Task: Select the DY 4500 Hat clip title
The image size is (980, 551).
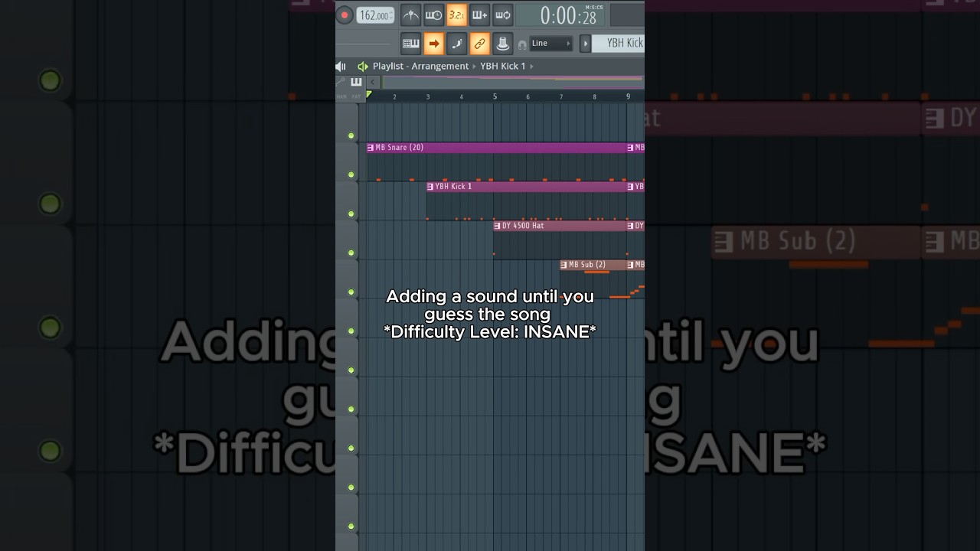Action: pos(523,226)
